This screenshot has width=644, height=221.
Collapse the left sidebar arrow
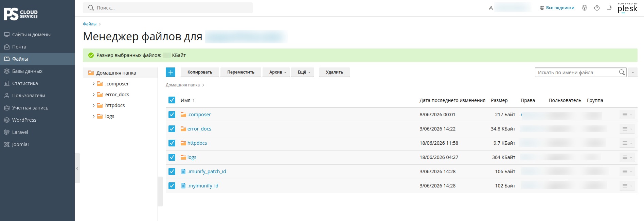77,168
